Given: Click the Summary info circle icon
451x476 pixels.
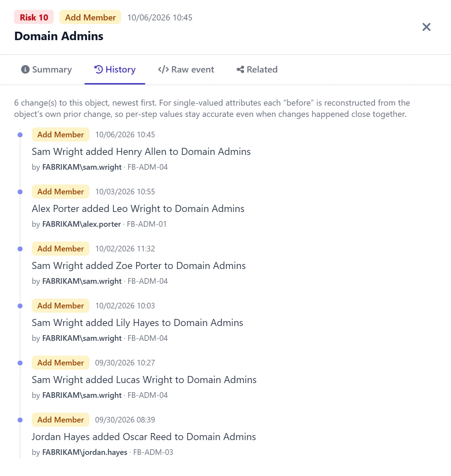Looking at the screenshot, I should pos(25,69).
